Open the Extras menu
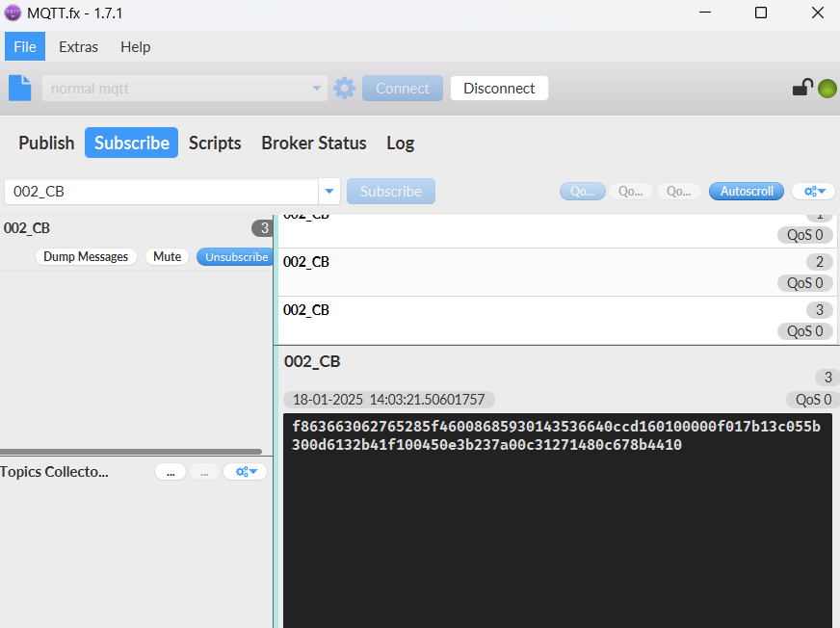Viewport: 840px width, 628px height. [78, 46]
